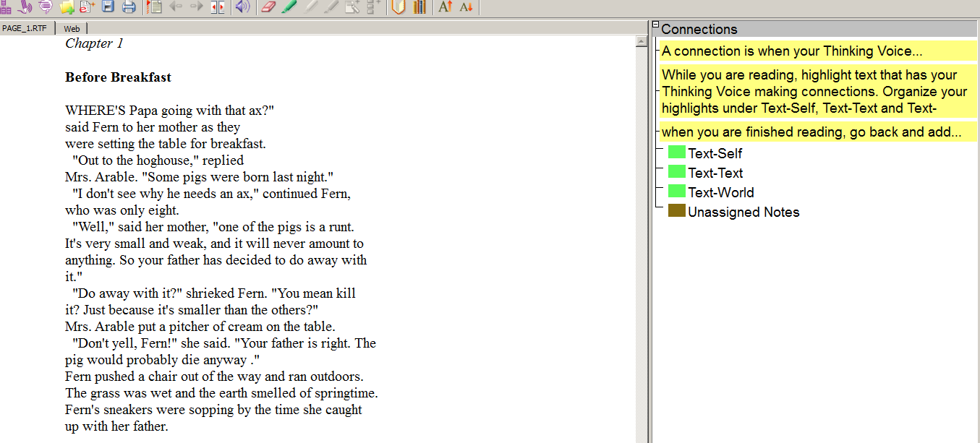Click the green swatch beside Text-Self
980x443 pixels.
click(677, 152)
